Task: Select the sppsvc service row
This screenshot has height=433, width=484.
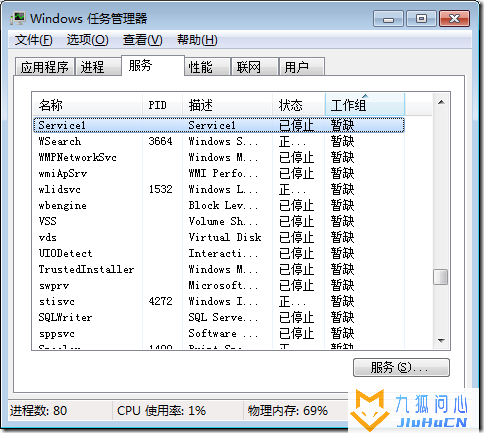Action: coord(219,333)
